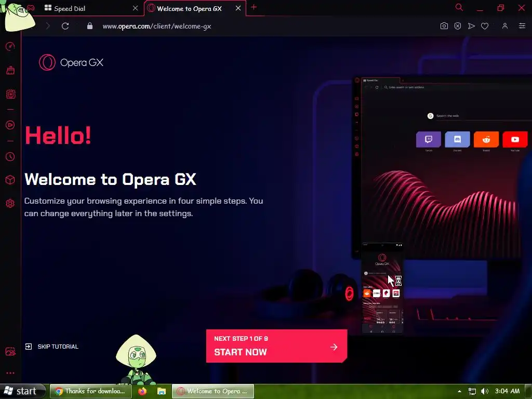Open History clock icon in sidebar
532x399 pixels.
[x=10, y=156]
